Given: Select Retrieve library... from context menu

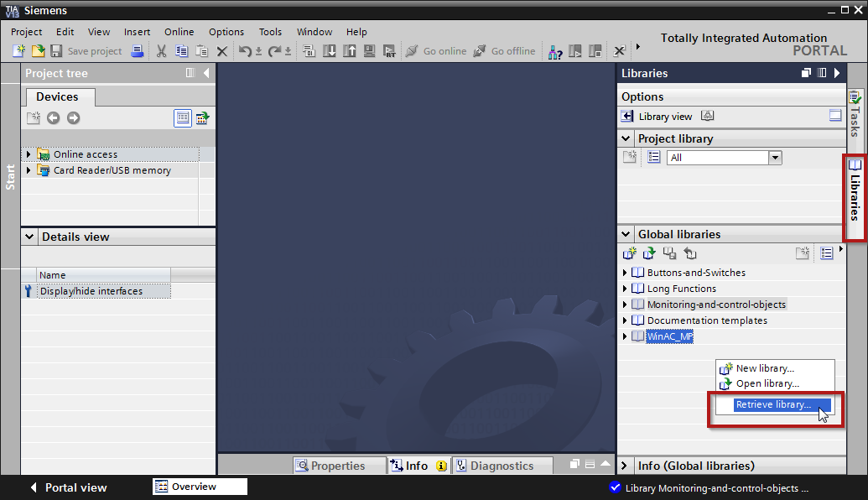Looking at the screenshot, I should (x=772, y=404).
